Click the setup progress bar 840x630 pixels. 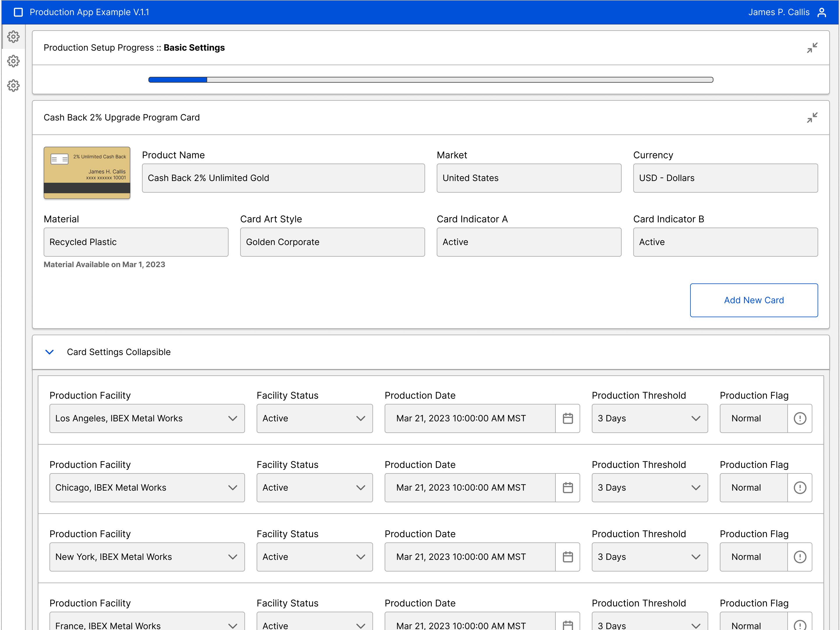point(431,80)
